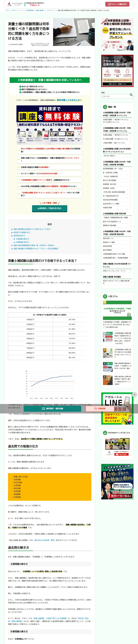The height and width of the screenshot is (644, 138).
Task: Open the rank 1 通信講座・予備校ランキング column
Action: tap(117, 315)
